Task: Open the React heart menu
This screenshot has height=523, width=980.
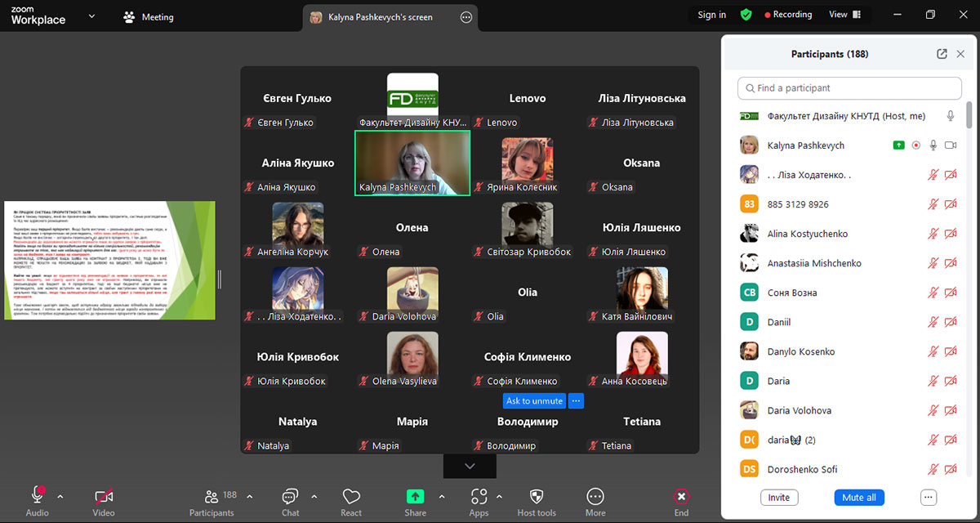Action: coord(351,496)
